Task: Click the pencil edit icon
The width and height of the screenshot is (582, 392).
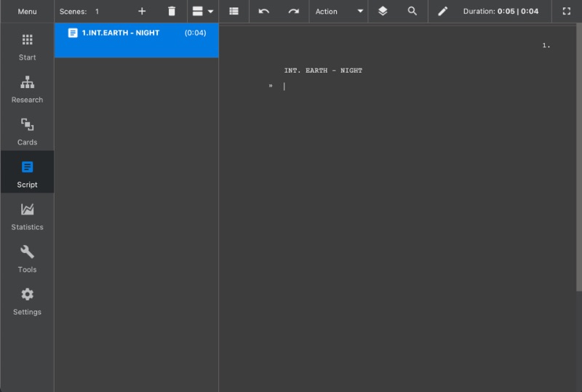Action: 442,11
